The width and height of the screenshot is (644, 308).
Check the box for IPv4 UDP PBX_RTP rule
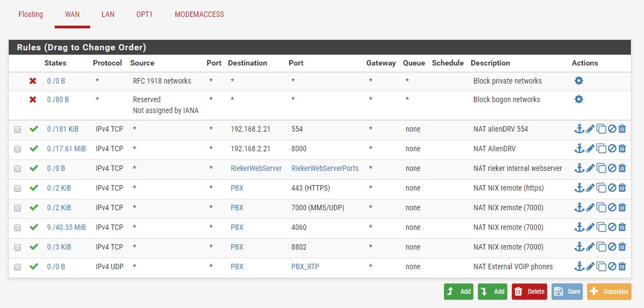(x=17, y=267)
